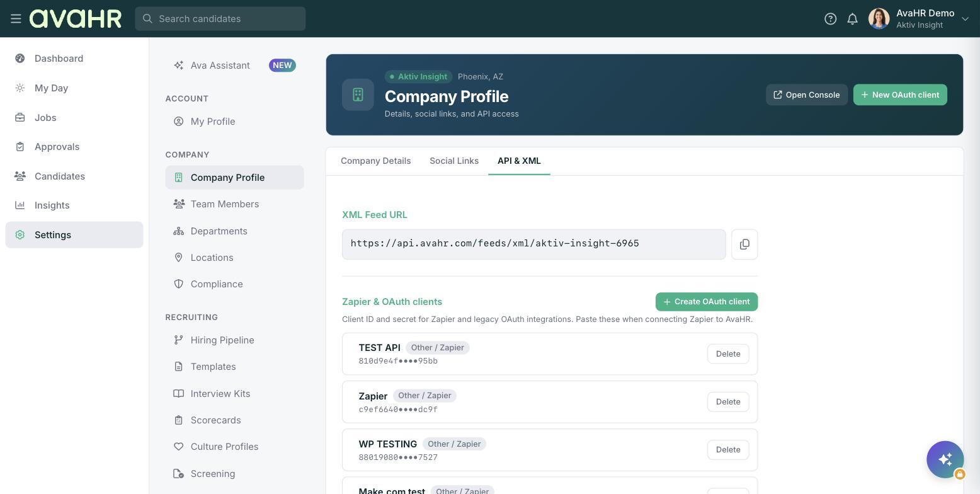Delete the Zapier OAuth client
This screenshot has height=494, width=980.
(728, 402)
